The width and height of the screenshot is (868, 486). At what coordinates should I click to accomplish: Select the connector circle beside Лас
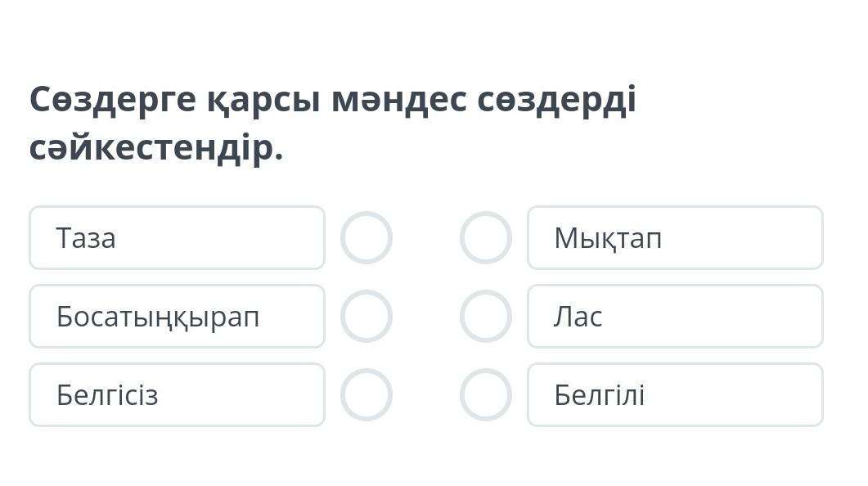click(x=486, y=317)
